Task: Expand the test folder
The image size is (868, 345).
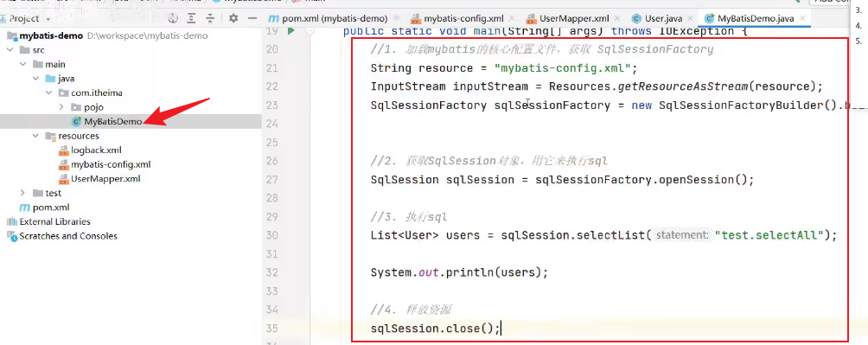Action: coord(22,193)
